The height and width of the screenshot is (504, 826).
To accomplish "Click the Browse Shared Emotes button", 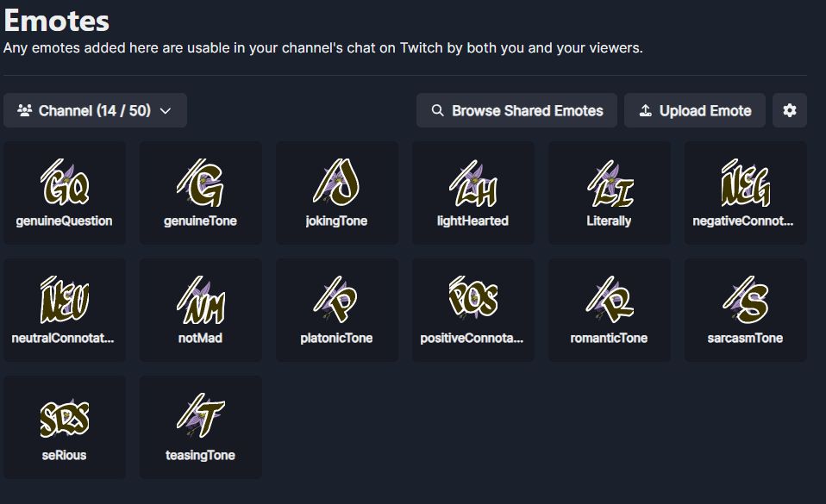I will coord(516,110).
